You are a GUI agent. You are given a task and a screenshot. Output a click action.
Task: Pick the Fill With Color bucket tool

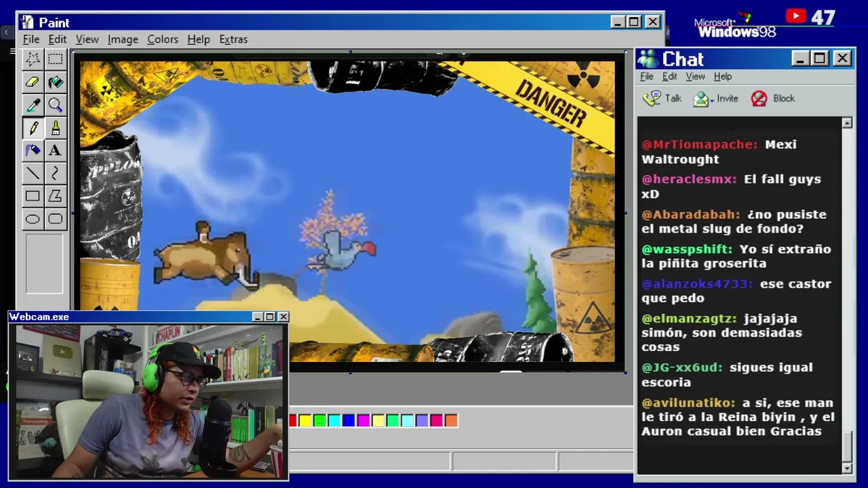click(56, 82)
